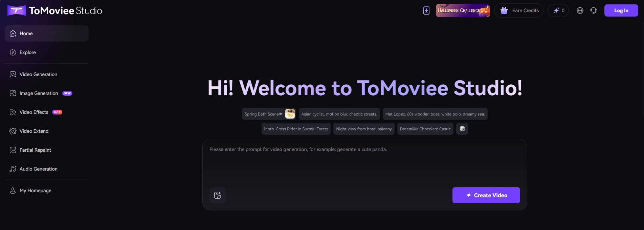Image resolution: width=644 pixels, height=230 pixels.
Task: Open the Halloween Challenge banner
Action: [463, 10]
